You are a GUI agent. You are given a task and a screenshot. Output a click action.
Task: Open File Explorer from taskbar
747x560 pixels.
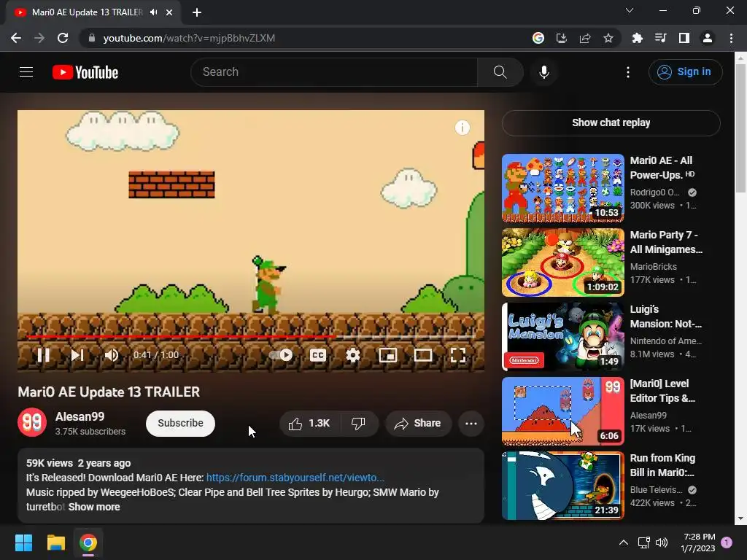[x=55, y=542]
